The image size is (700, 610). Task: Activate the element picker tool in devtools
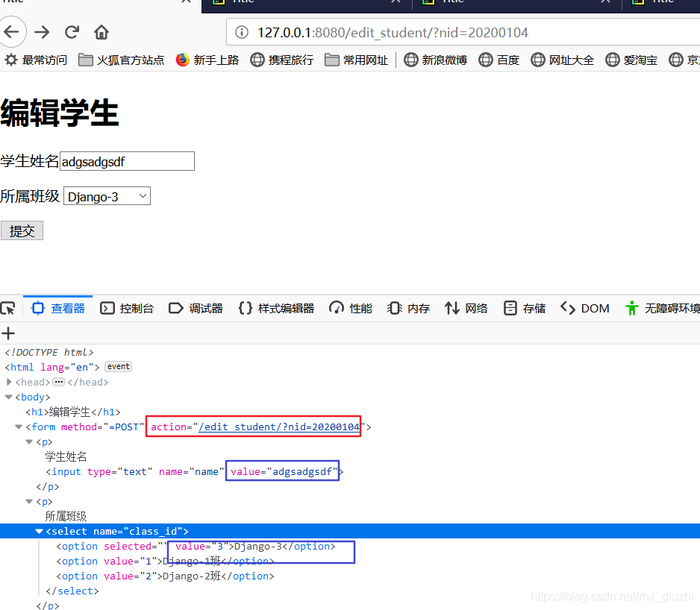pos(8,308)
